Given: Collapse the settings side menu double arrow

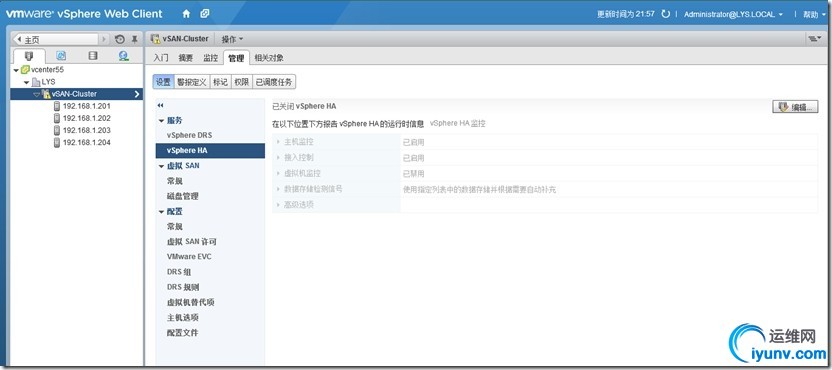Looking at the screenshot, I should click(x=160, y=106).
